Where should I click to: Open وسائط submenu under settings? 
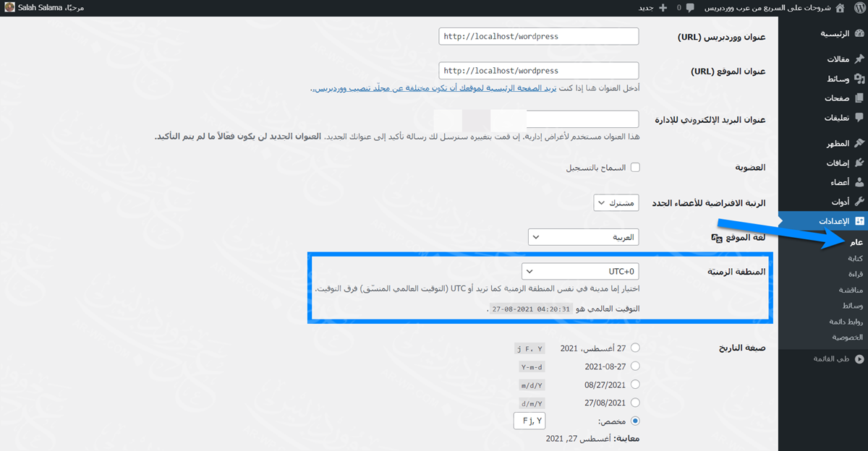pos(852,306)
